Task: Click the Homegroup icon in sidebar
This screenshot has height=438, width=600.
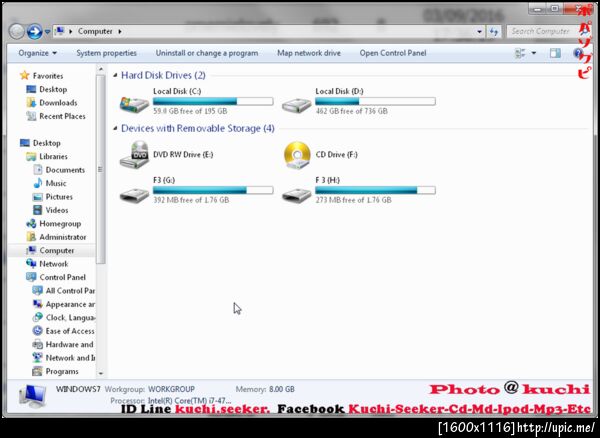Action: pyautogui.click(x=31, y=223)
